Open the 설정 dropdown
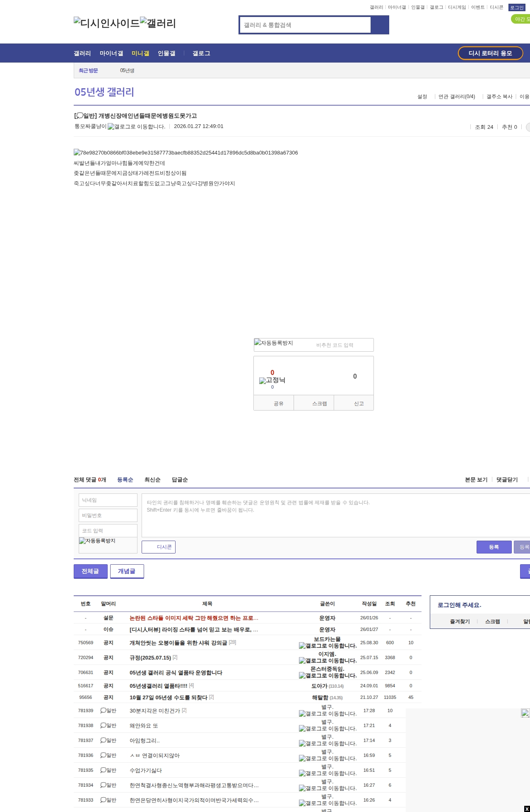 pyautogui.click(x=422, y=97)
